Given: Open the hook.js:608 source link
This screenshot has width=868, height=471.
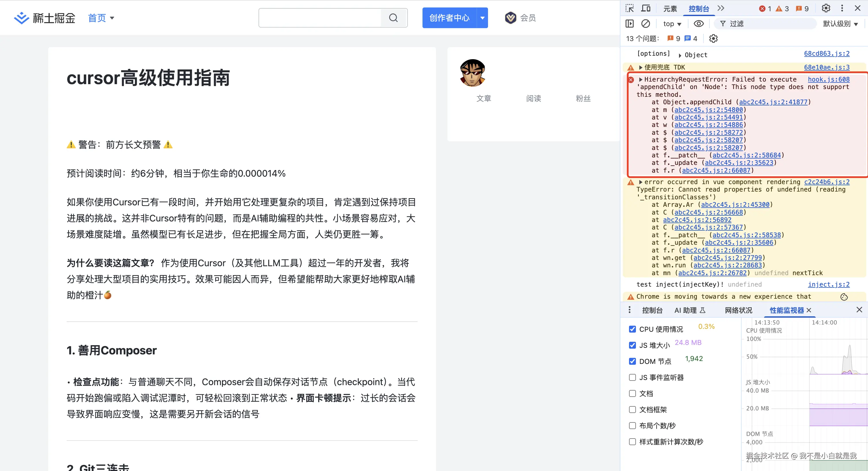Looking at the screenshot, I should tap(829, 79).
